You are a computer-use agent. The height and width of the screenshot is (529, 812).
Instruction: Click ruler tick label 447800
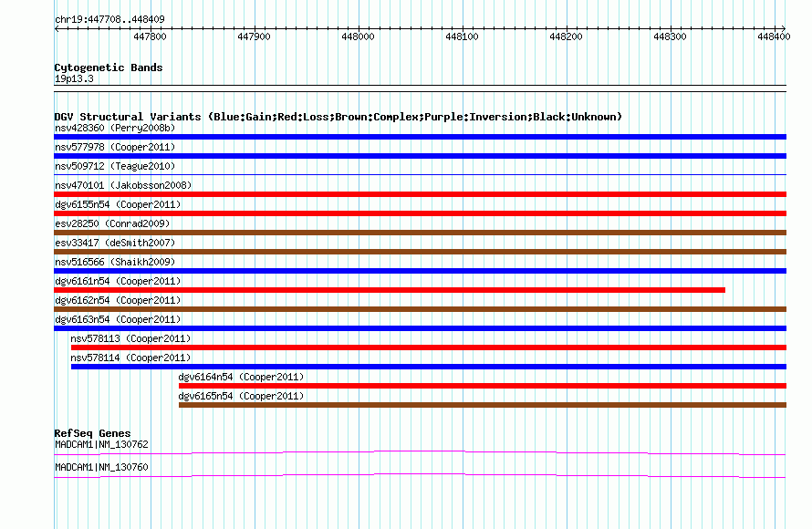click(x=151, y=36)
